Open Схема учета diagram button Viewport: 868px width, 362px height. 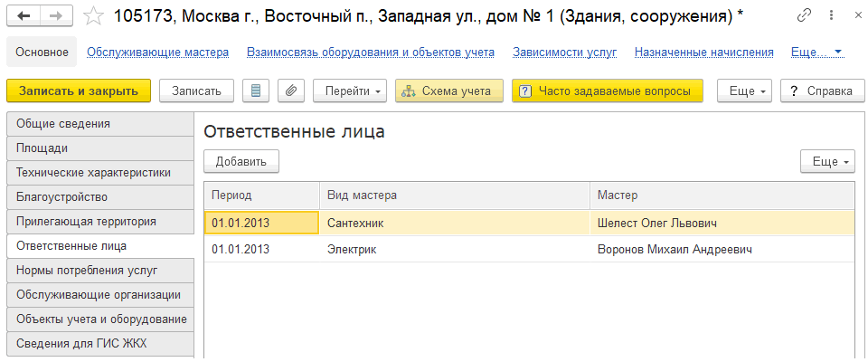[449, 90]
